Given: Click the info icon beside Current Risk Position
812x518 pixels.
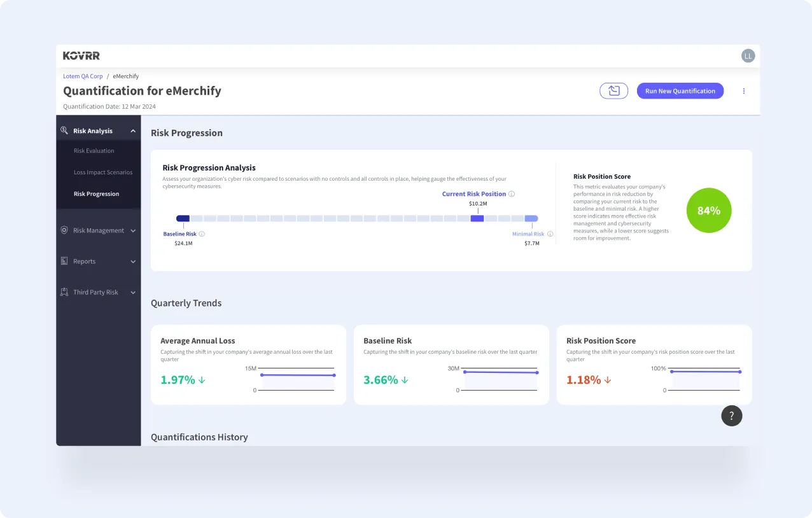Looking at the screenshot, I should pos(512,193).
